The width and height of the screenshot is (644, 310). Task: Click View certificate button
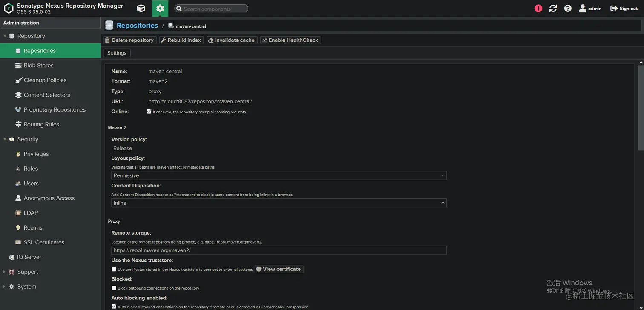pyautogui.click(x=279, y=269)
